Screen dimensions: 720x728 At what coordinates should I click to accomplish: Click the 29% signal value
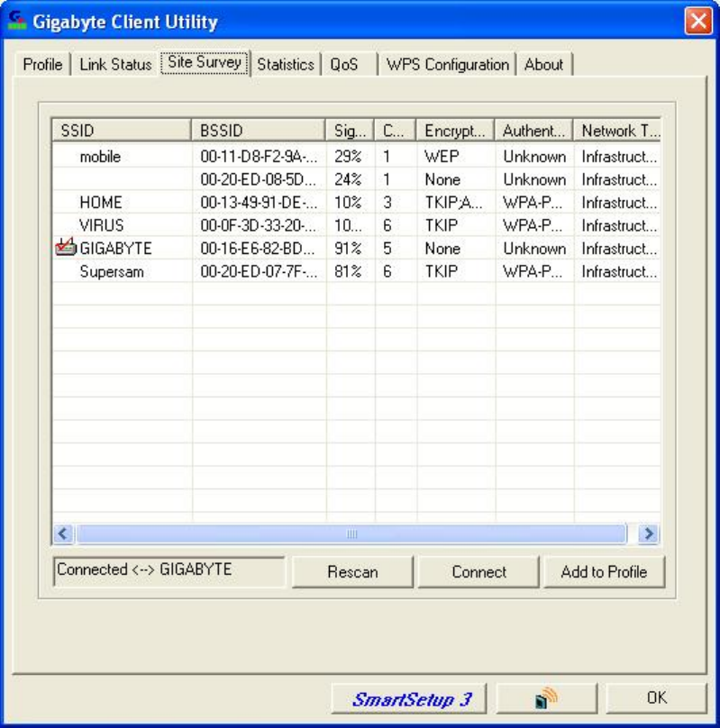pos(348,157)
